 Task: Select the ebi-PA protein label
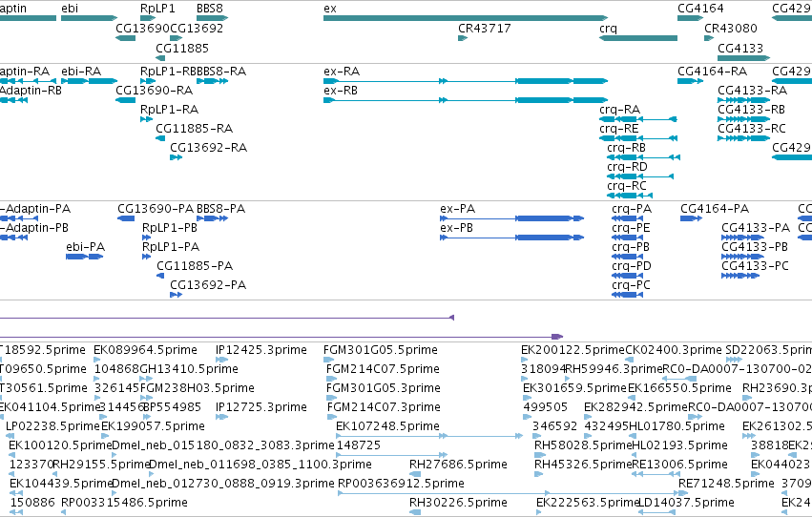pyautogui.click(x=86, y=247)
